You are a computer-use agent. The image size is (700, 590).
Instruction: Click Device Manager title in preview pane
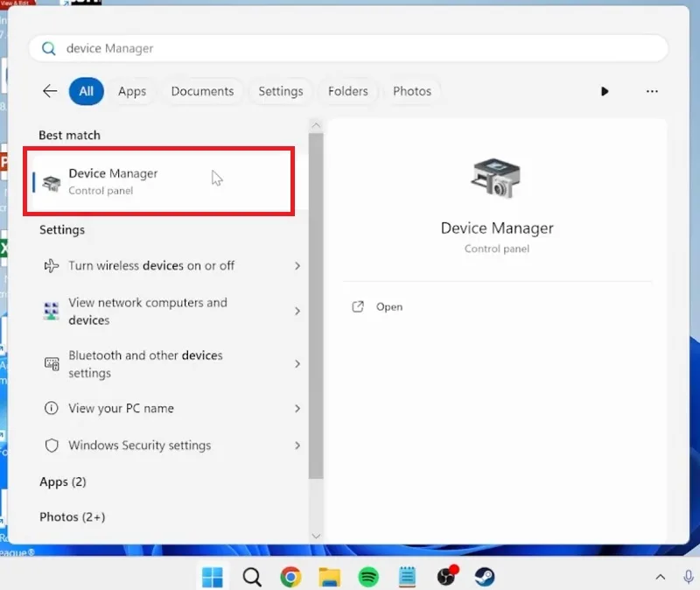[x=497, y=228]
